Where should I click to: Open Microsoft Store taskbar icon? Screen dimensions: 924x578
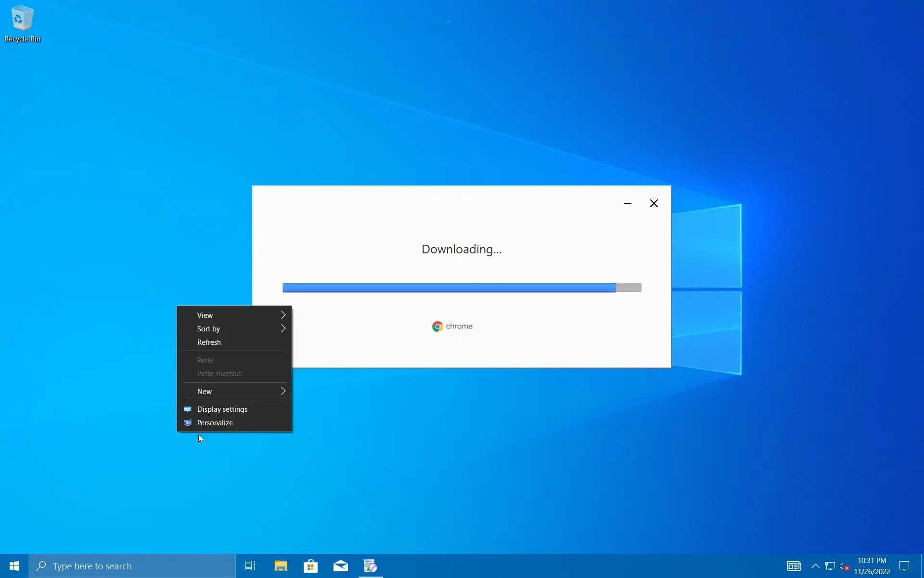tap(310, 566)
